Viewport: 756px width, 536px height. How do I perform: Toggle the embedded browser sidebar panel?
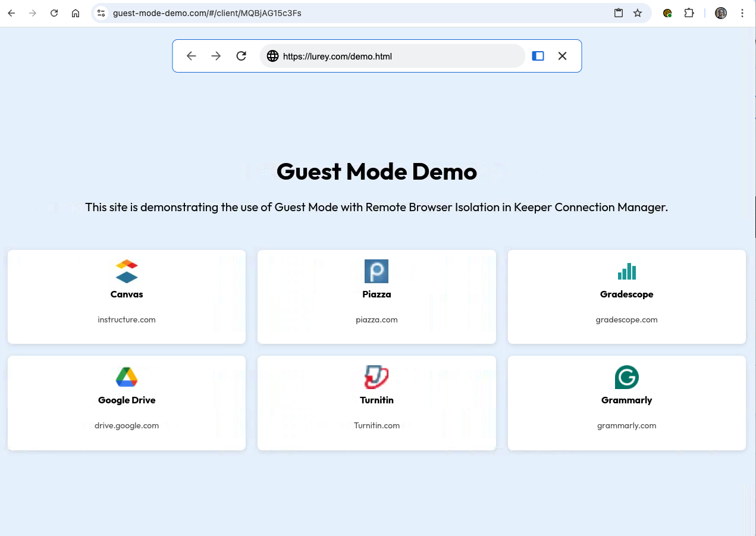click(538, 56)
